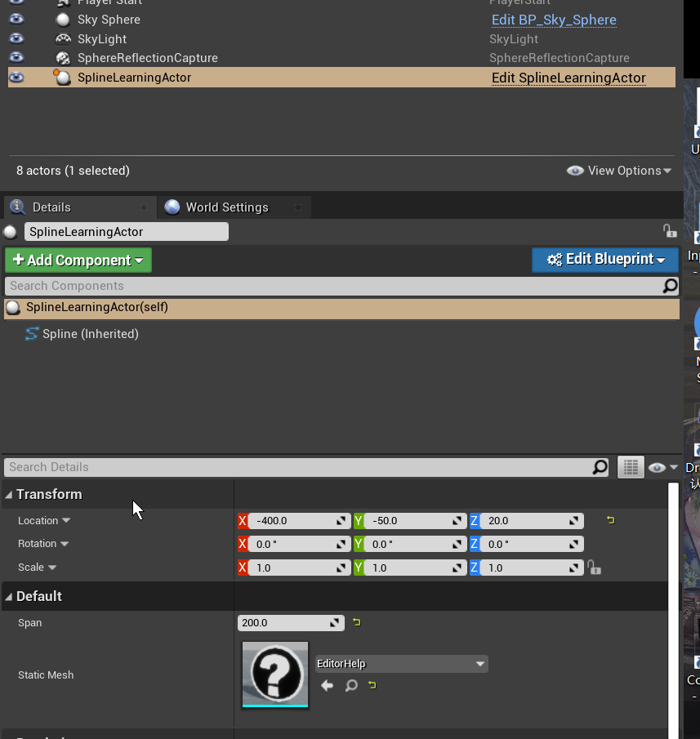Click the Span value field

click(x=291, y=623)
